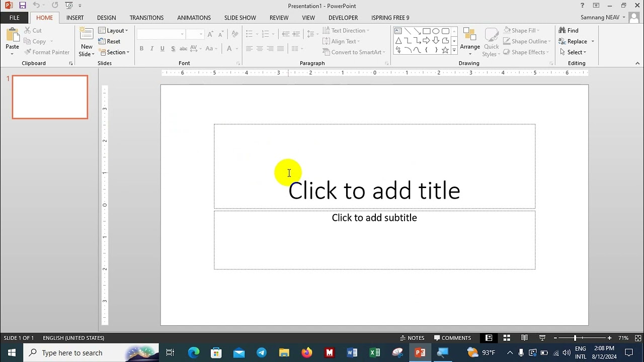The height and width of the screenshot is (362, 644).
Task: Open Firefox from the taskbar
Action: pyautogui.click(x=307, y=352)
